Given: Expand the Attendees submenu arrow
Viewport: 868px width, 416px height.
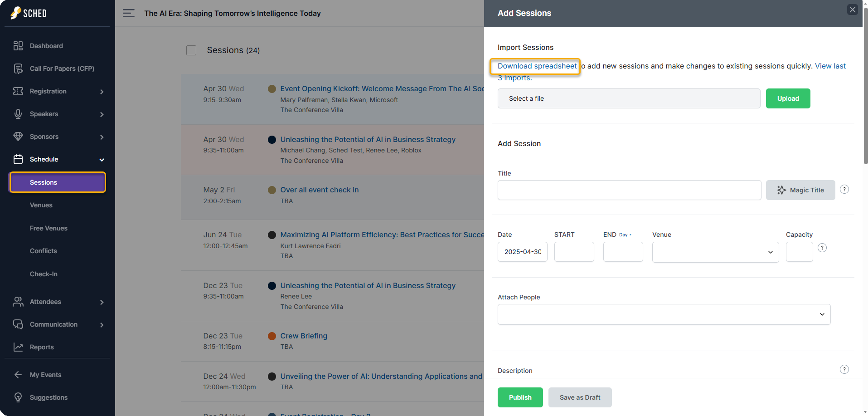Looking at the screenshot, I should point(102,302).
